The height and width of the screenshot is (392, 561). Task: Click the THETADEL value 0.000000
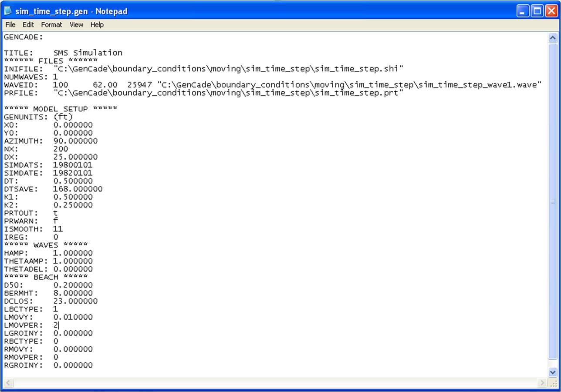[x=73, y=269]
